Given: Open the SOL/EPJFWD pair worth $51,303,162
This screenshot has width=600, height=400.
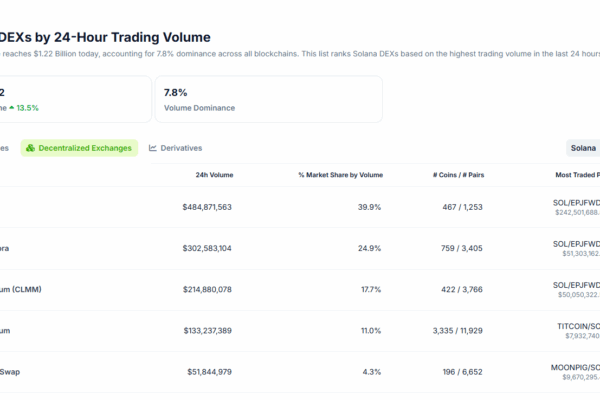Looking at the screenshot, I should tap(576, 244).
